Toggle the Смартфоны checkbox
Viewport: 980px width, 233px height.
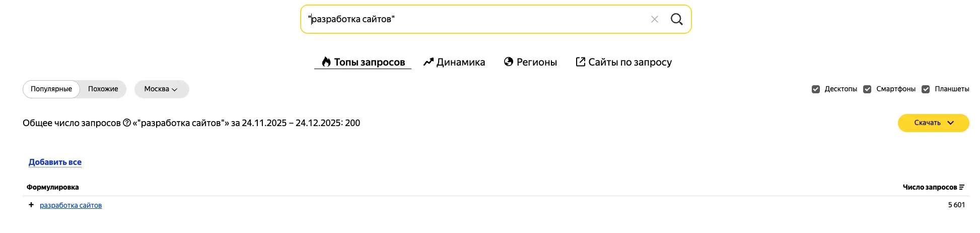click(x=867, y=89)
